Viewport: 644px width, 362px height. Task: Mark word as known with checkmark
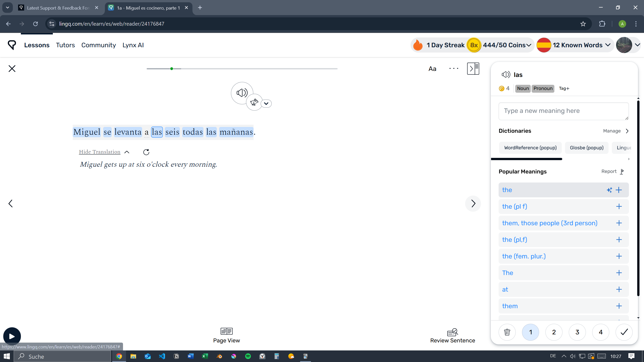(x=624, y=332)
